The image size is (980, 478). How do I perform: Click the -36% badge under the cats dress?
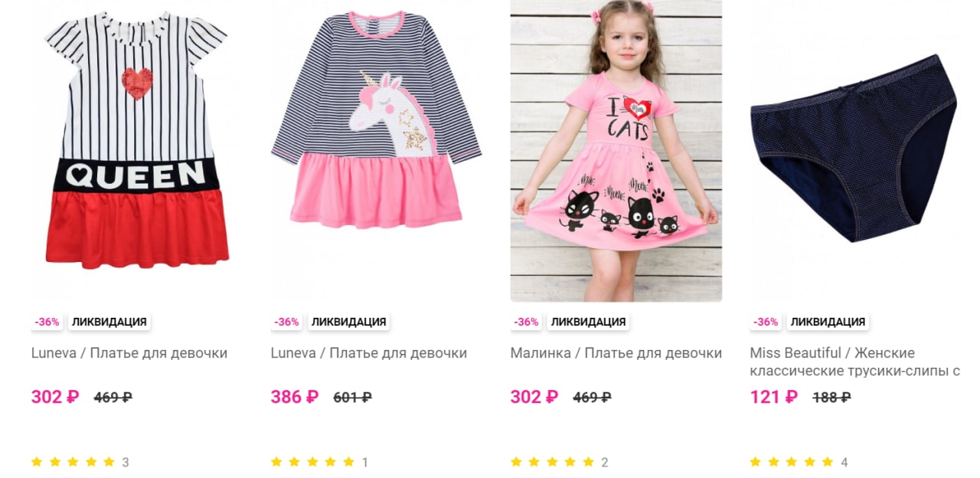coord(526,322)
